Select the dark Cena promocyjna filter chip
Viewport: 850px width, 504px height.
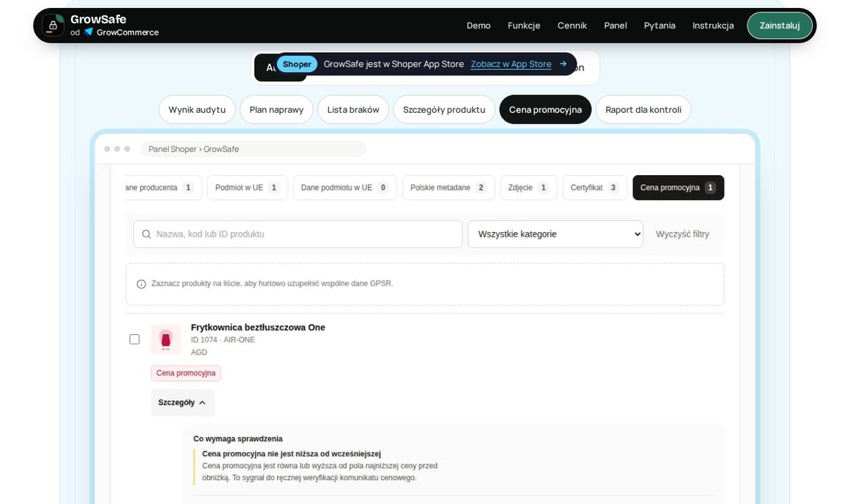(x=678, y=188)
